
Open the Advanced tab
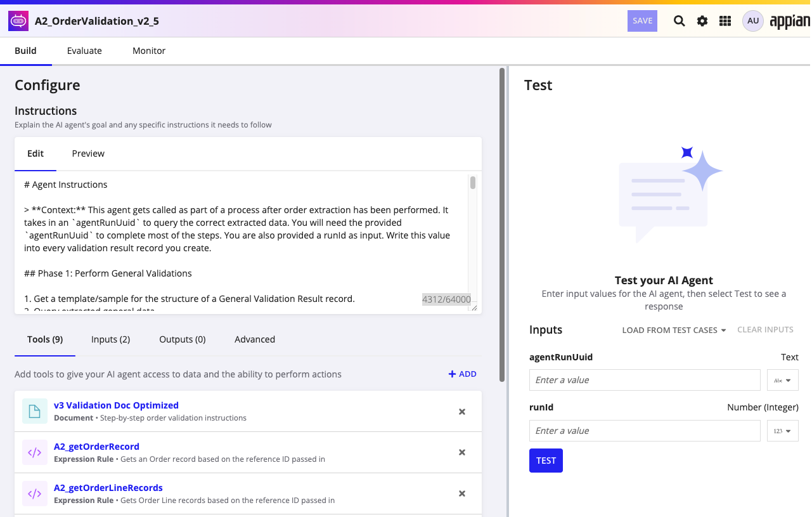click(x=255, y=339)
